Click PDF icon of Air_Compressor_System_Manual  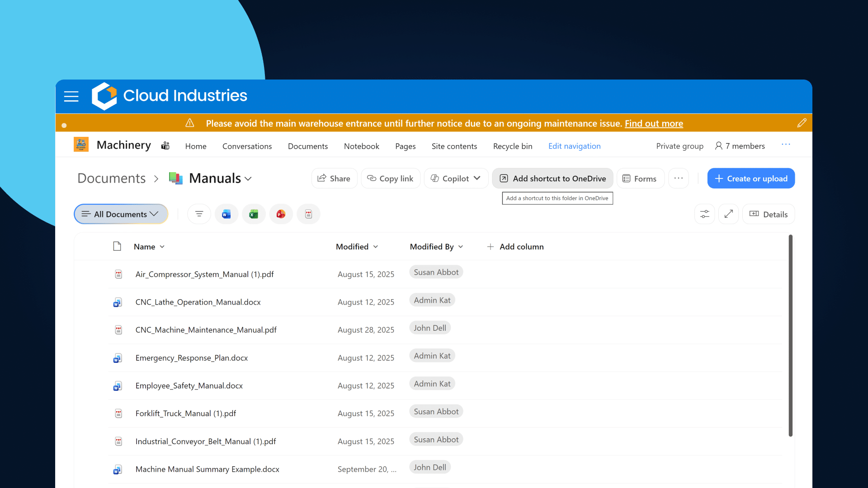[118, 274]
